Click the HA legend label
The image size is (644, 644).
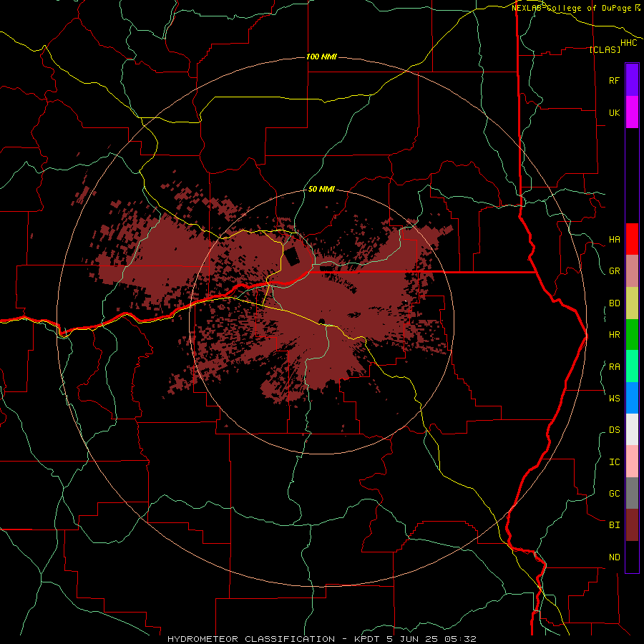click(614, 240)
